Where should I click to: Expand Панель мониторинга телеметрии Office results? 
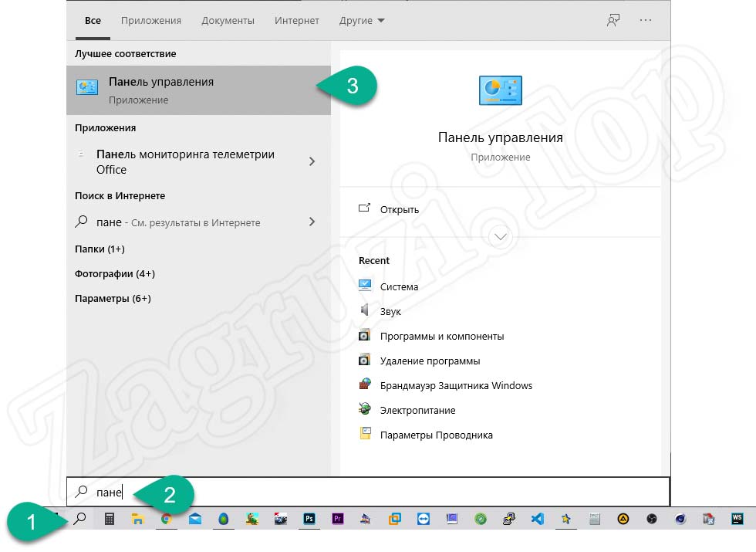tap(312, 162)
